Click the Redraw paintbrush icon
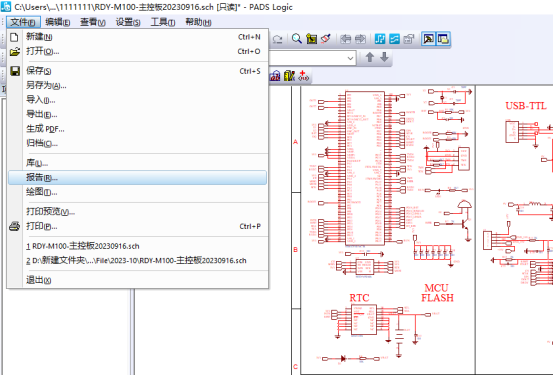The width and height of the screenshot is (554, 376). 326,39
